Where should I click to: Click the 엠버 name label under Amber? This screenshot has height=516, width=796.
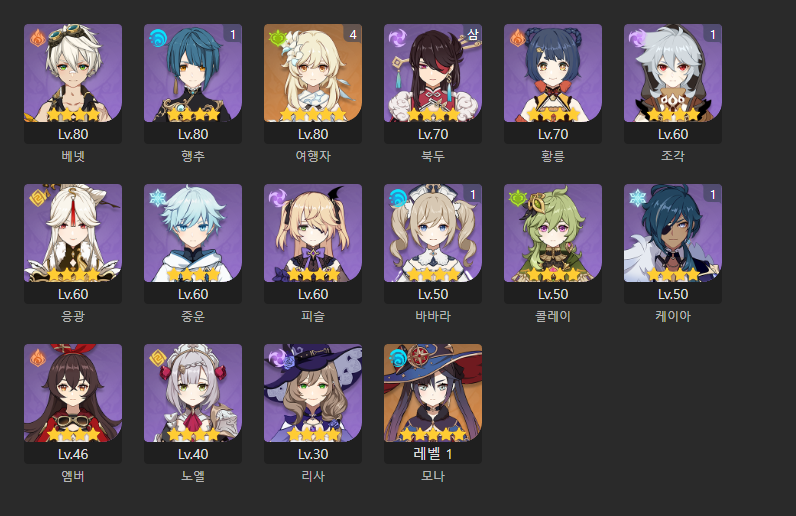pos(73,476)
